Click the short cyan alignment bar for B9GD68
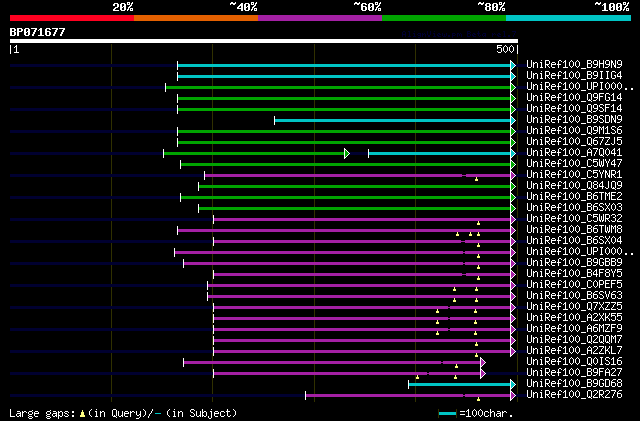Image resolution: width=640 pixels, height=421 pixels. coord(459,385)
